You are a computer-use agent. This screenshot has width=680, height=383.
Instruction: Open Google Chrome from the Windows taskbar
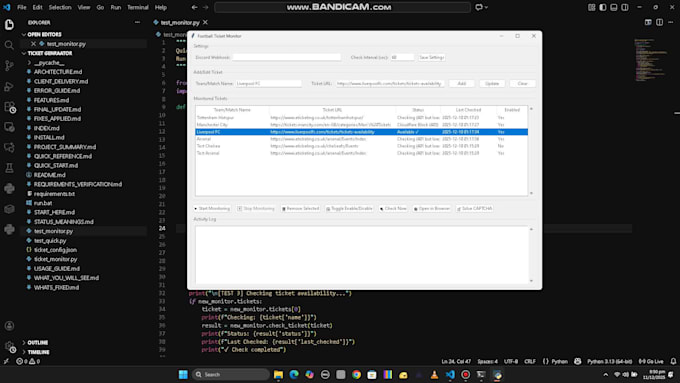(x=356, y=375)
